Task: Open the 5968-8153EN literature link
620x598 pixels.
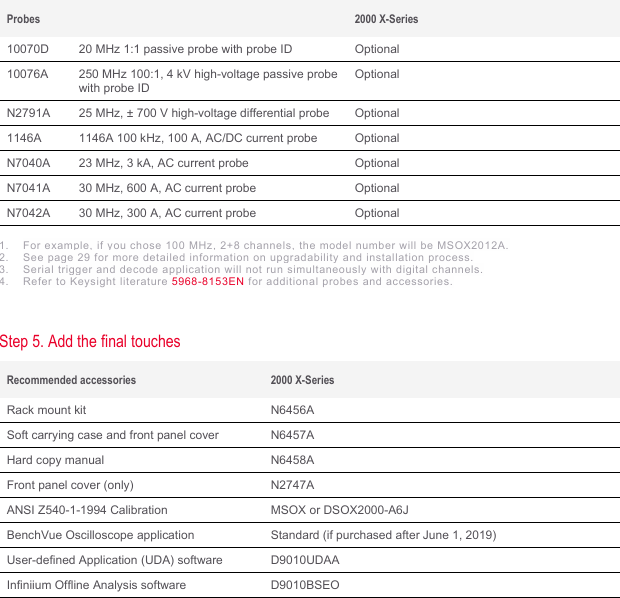Action: [x=207, y=282]
